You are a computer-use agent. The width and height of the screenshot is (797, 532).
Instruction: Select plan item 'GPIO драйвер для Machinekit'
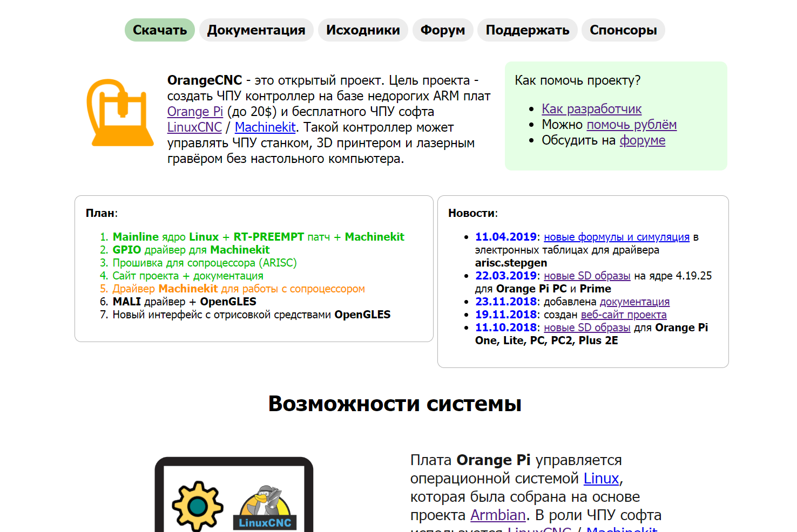191,250
